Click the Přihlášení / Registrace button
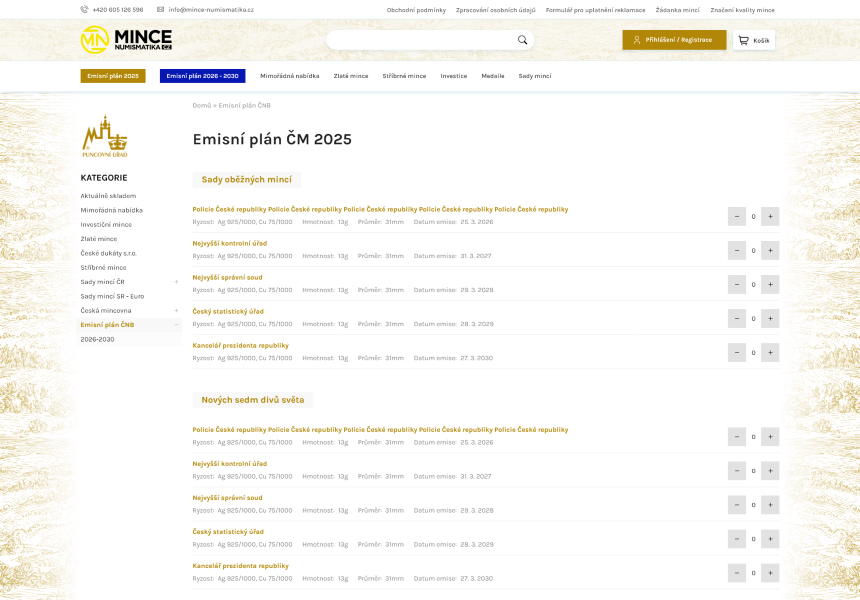This screenshot has width=860, height=600. [674, 40]
